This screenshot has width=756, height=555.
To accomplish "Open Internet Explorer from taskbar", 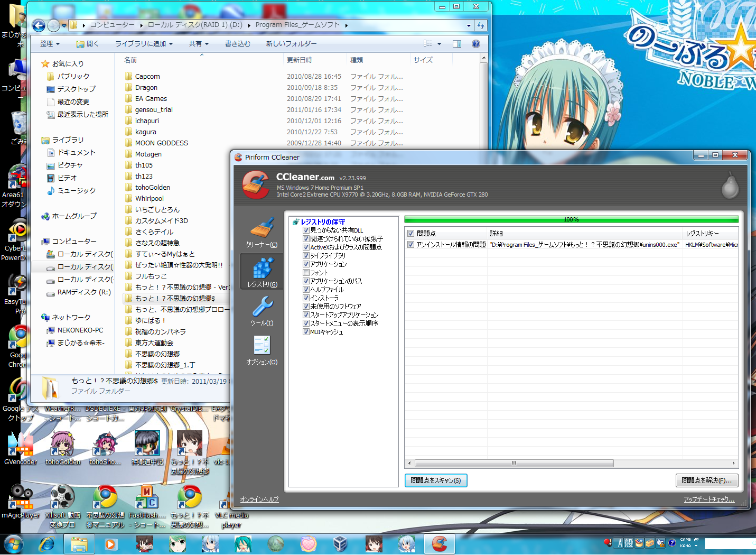I will click(x=47, y=543).
